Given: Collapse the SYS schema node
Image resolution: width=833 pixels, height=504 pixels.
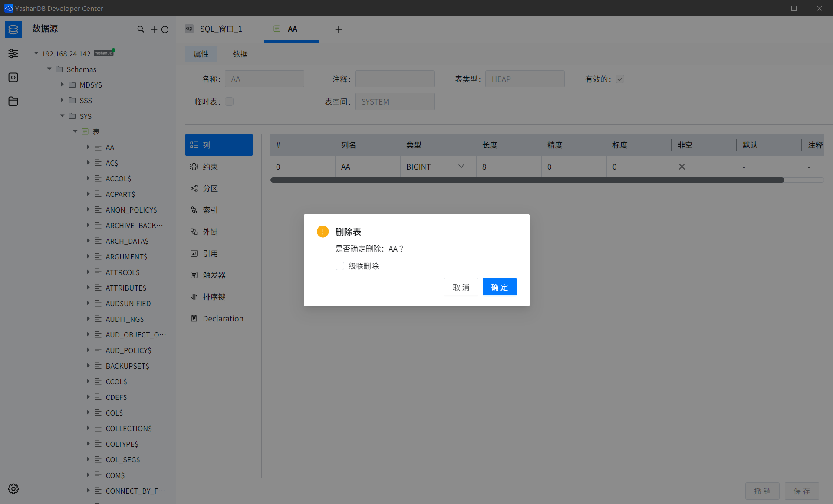Looking at the screenshot, I should point(62,116).
